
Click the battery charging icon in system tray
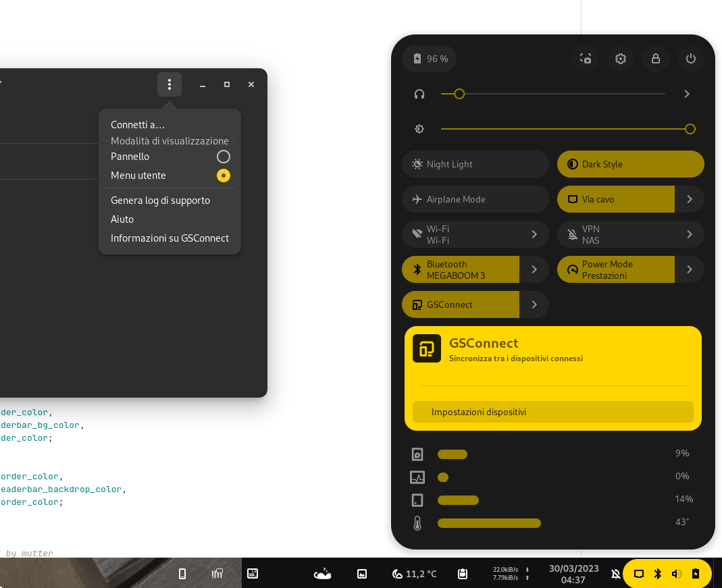coord(695,574)
